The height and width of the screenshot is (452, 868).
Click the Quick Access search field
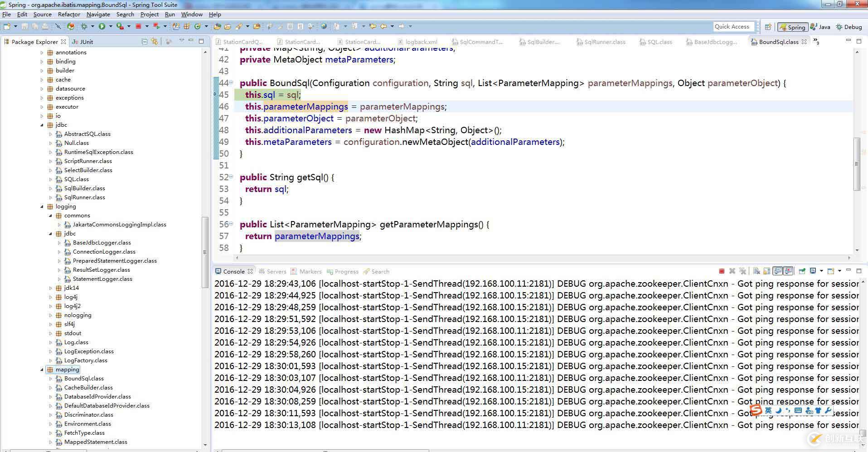pos(733,27)
